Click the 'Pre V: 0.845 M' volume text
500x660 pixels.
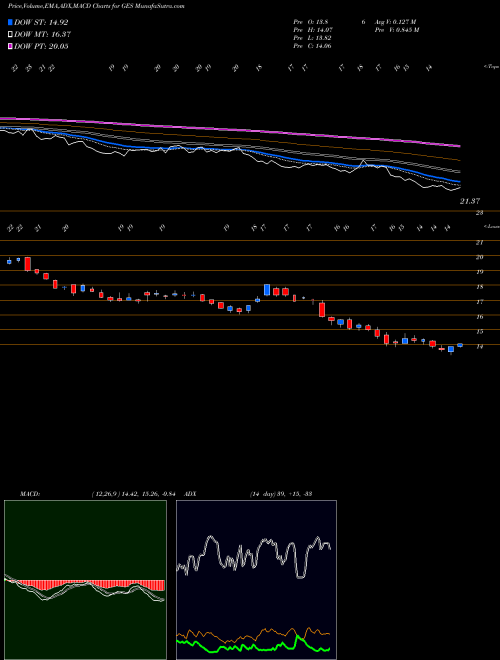395,30
